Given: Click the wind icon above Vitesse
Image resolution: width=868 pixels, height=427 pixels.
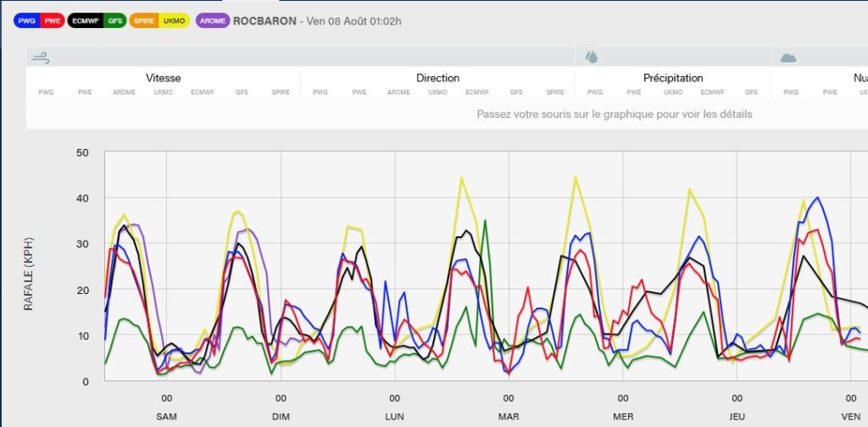Looking at the screenshot, I should [x=40, y=58].
